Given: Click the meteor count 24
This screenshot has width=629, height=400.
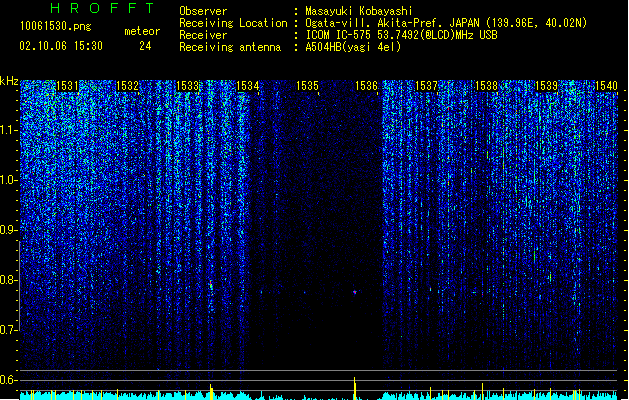Looking at the screenshot, I should (145, 46).
